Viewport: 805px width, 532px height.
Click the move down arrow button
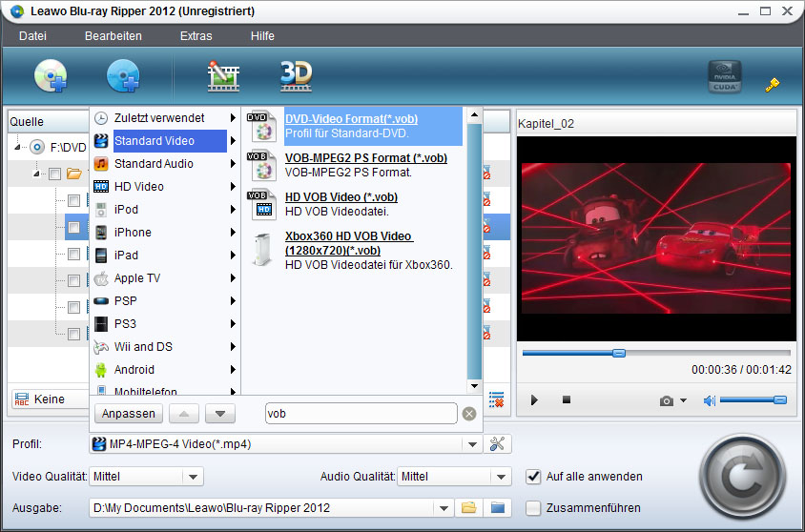pyautogui.click(x=220, y=414)
